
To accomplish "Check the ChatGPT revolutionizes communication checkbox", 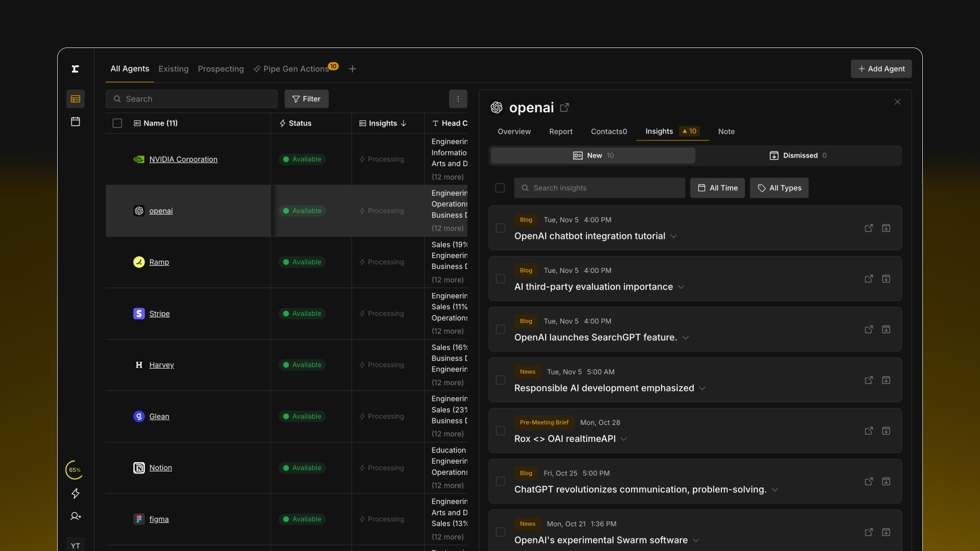I will tap(501, 482).
